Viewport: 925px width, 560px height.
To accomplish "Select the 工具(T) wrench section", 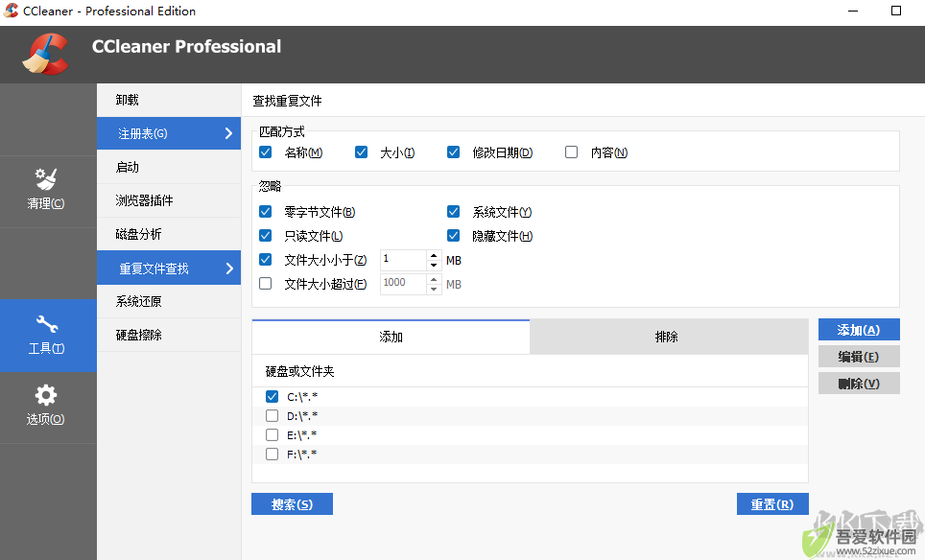I will tap(46, 336).
